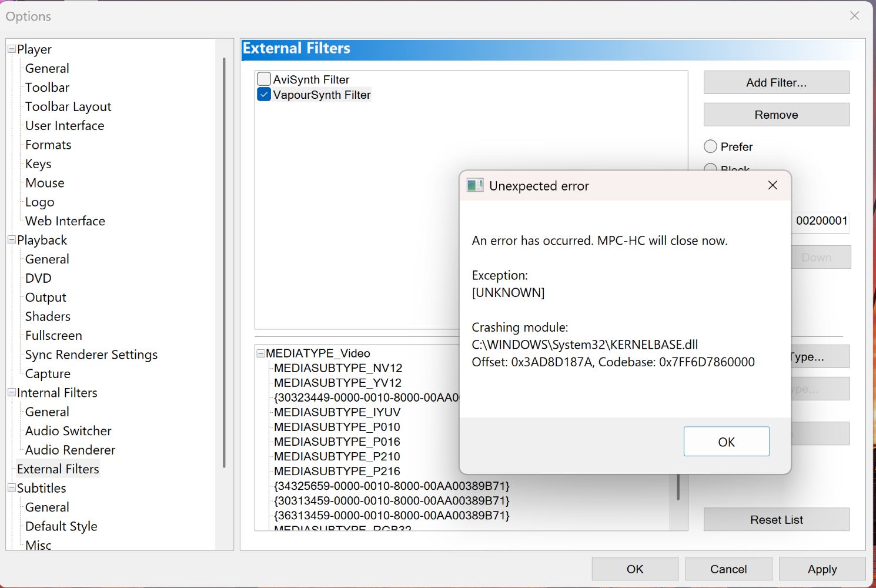The height and width of the screenshot is (588, 876).
Task: Go to Toolbar Layout settings
Action: point(68,106)
